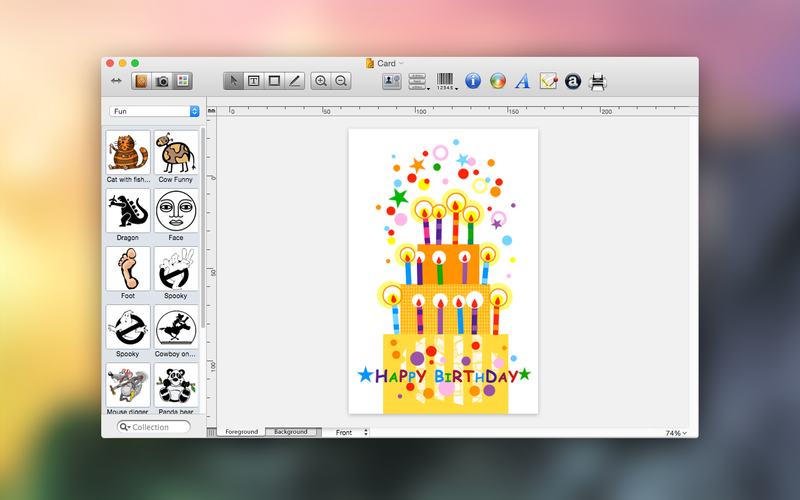Select the text box tool
Image resolution: width=800 pixels, height=500 pixels.
click(x=254, y=81)
